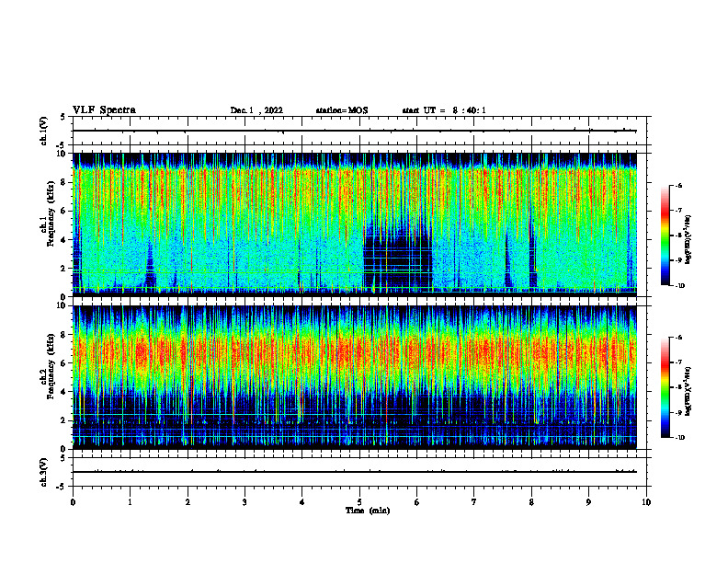The width and height of the screenshot is (728, 563).
Task: Click the ch.2 colorbar log(PSD) unit label
Action: coord(688,391)
